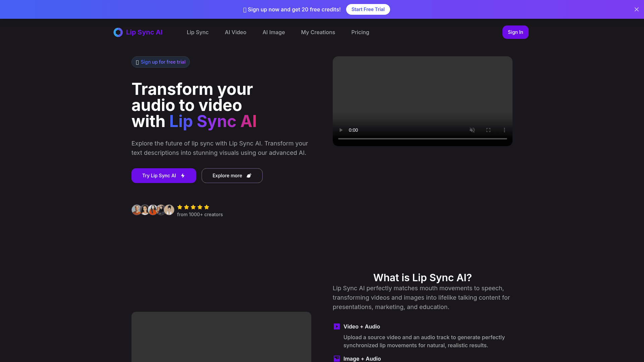Go to My Creations
The width and height of the screenshot is (644, 362).
pyautogui.click(x=318, y=32)
